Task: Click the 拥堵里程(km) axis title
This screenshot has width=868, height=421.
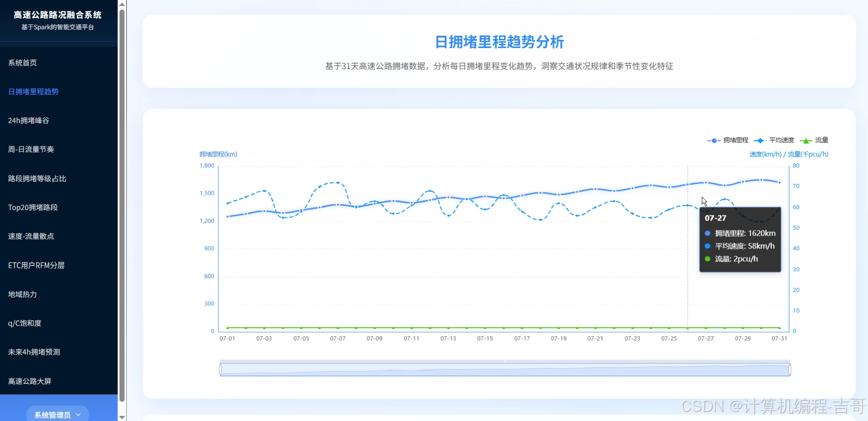Action: (218, 154)
